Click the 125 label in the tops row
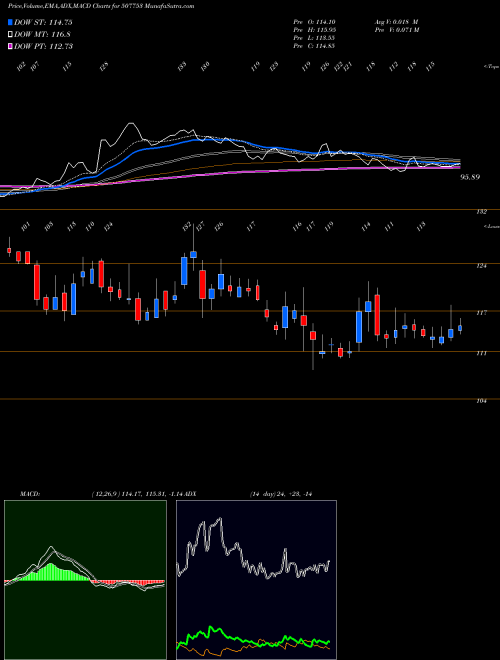Image resolution: width=500 pixels, height=660 pixels. point(104,66)
